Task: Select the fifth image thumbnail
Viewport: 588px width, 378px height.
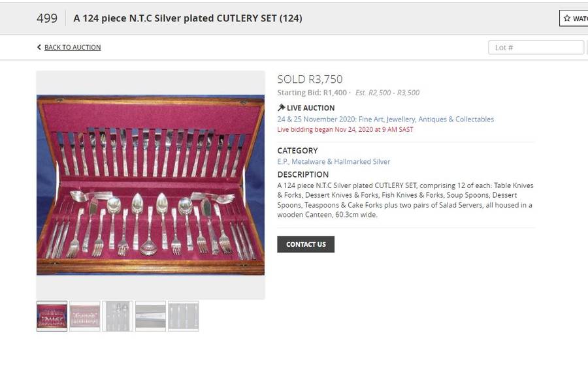Action: (x=184, y=316)
